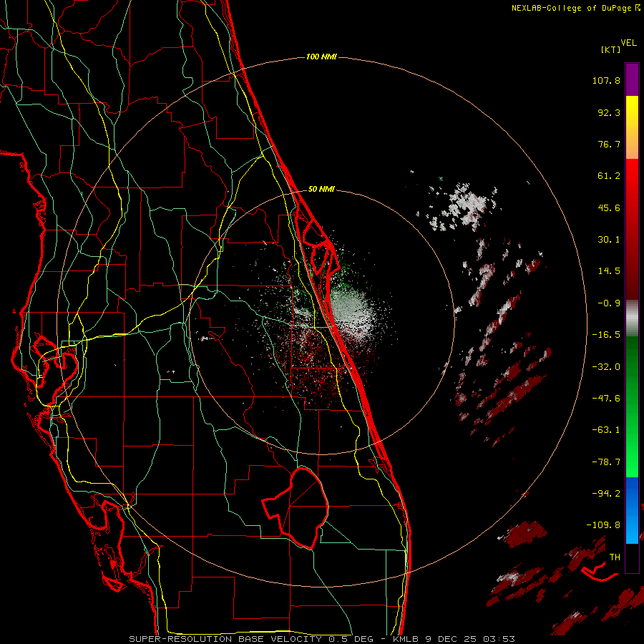644x644 pixels.
Task: Click the 14.5 velocity scale value
Action: click(x=609, y=271)
